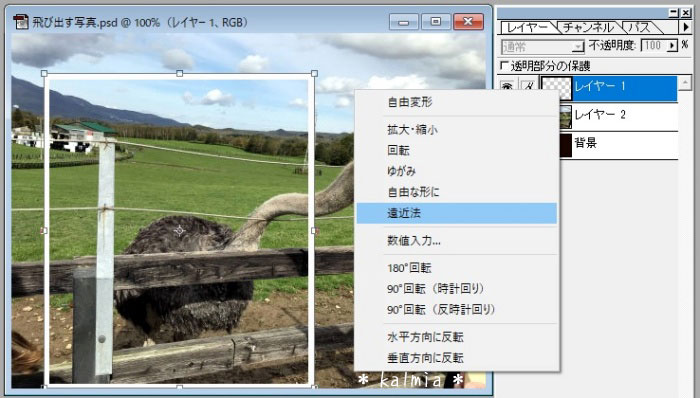Viewport: 700px width, 398px height.
Task: Click the レイヤー 2 layer name
Action: 600,115
